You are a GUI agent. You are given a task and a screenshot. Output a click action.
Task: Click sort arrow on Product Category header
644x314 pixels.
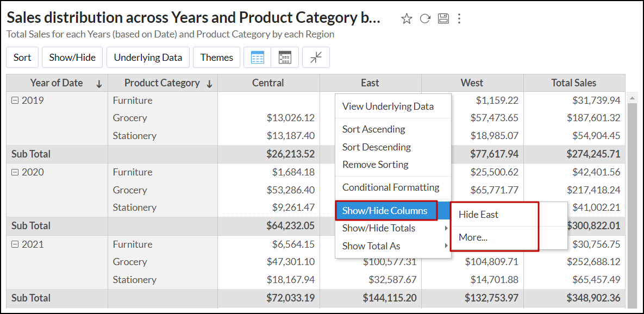click(209, 84)
